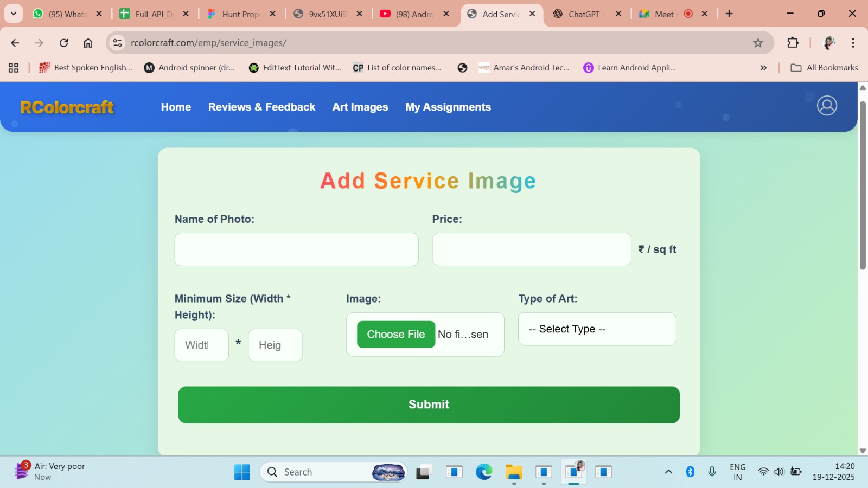Open the My Assignments menu item

448,107
